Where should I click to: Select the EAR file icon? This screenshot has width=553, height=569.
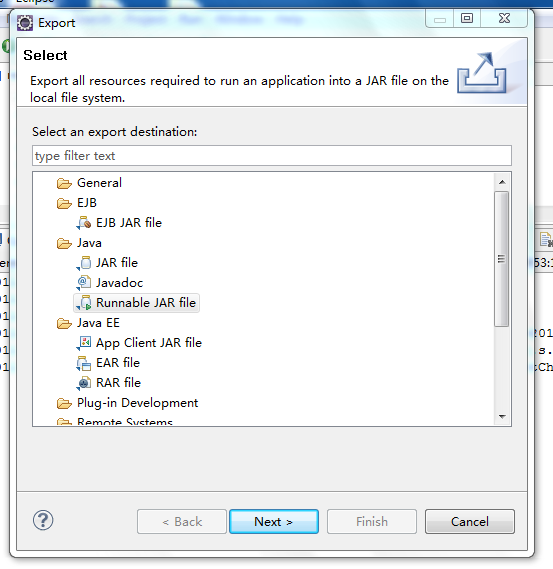(85, 363)
